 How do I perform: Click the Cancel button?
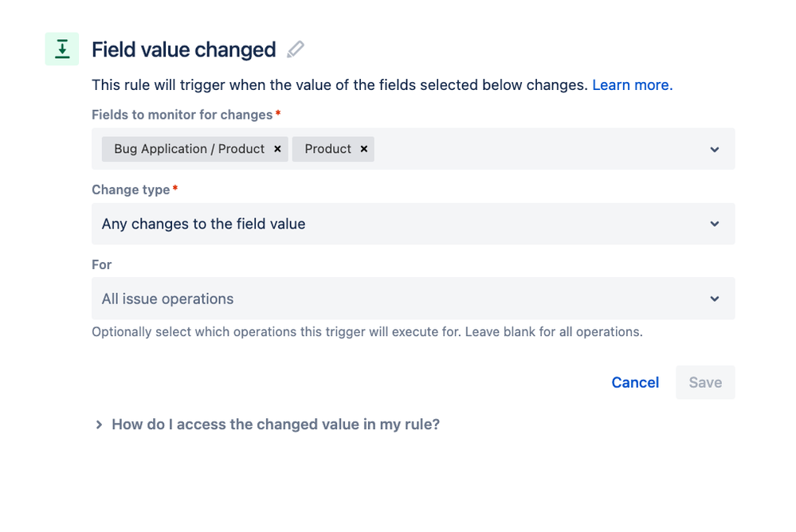[635, 382]
